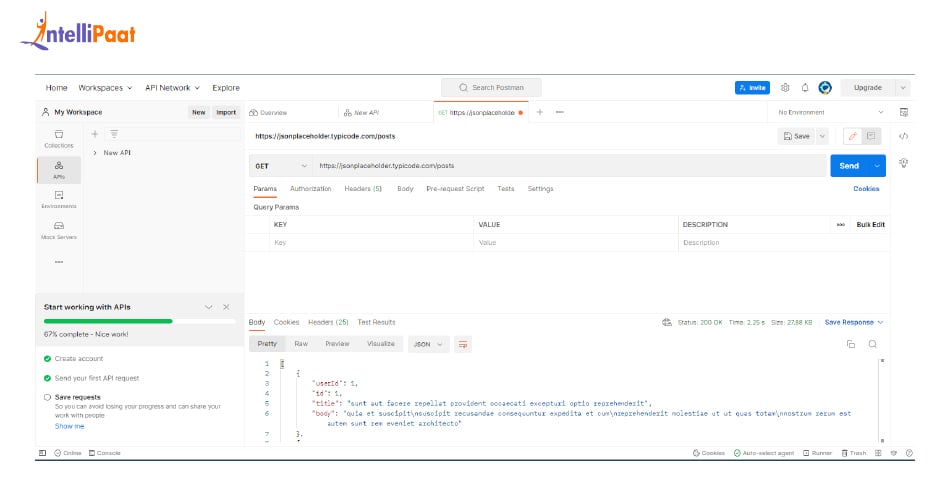Screen dimensions: 950x492
Task: Click the filter icon in sidebar
Action: [x=114, y=134]
